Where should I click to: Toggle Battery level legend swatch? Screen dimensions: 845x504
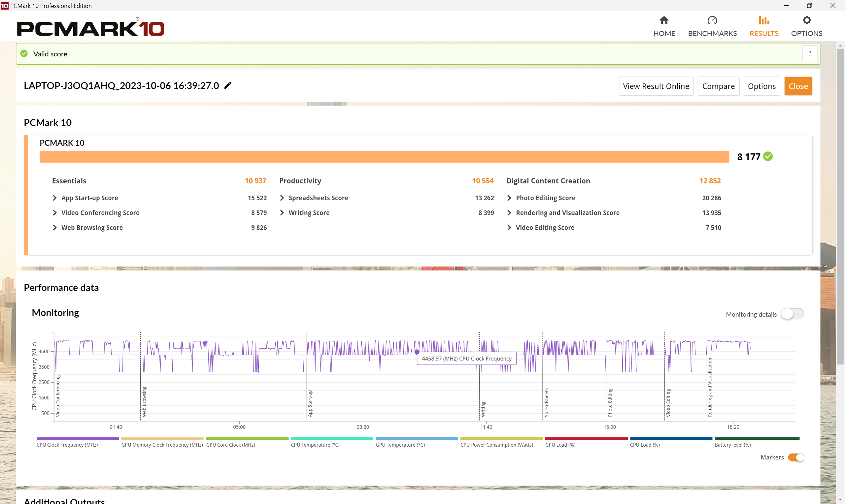(x=757, y=438)
